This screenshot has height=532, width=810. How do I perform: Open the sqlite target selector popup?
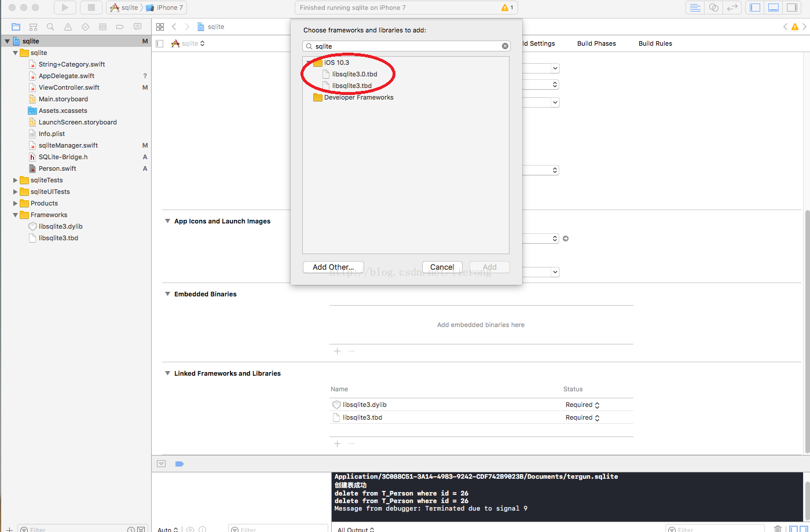coord(188,43)
